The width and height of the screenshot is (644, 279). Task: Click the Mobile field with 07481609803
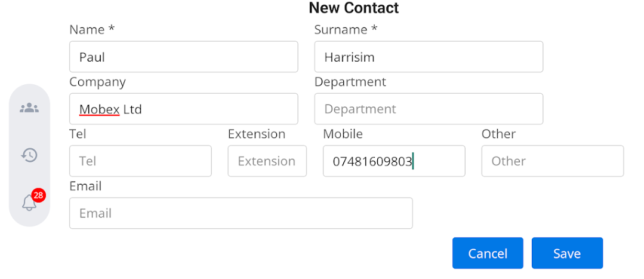[x=394, y=161]
